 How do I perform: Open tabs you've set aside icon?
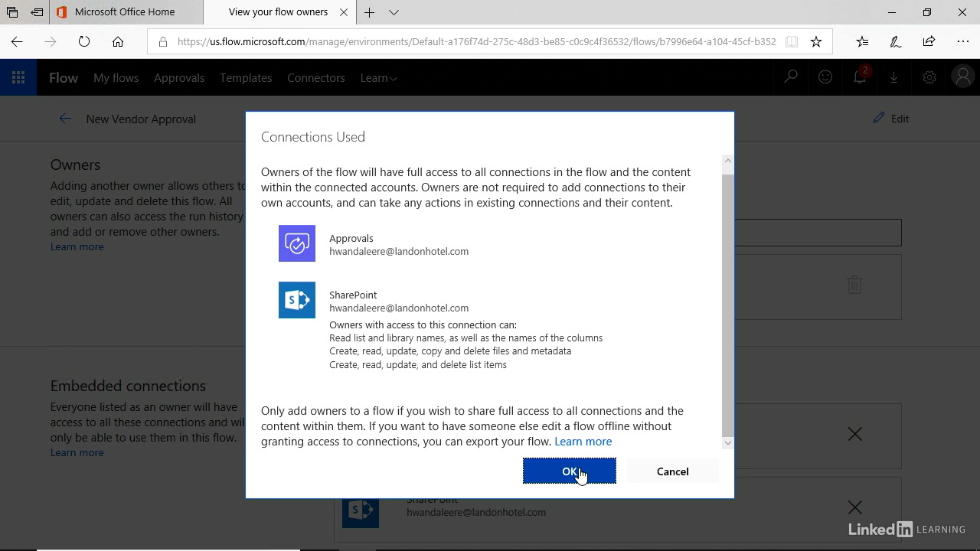[x=12, y=12]
